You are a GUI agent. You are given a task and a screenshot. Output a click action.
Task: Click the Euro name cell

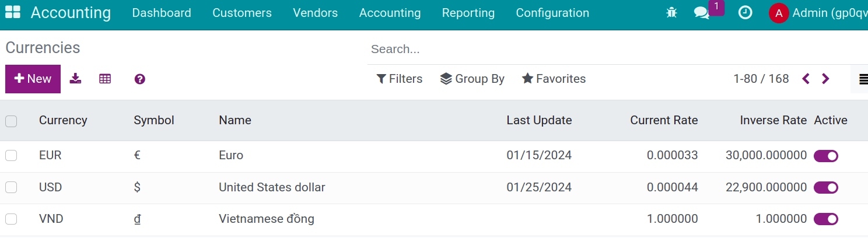[x=231, y=156]
